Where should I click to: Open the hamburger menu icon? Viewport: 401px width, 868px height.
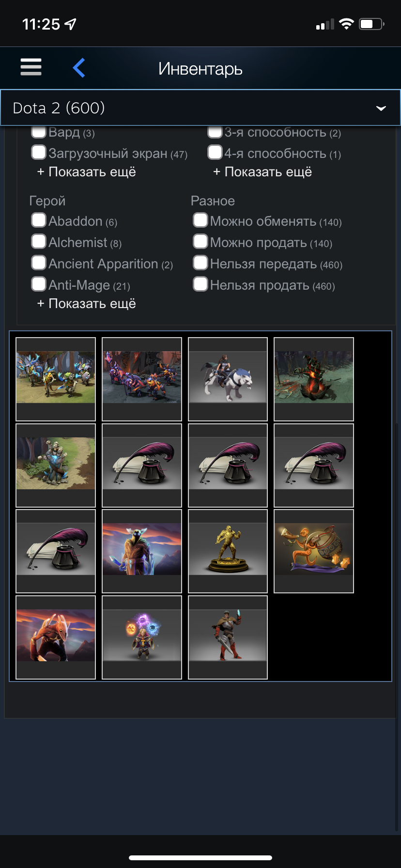point(31,67)
